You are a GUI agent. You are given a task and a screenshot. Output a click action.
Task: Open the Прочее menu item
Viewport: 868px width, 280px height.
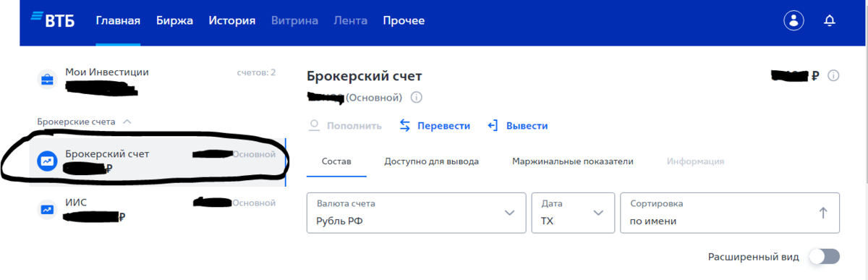[404, 20]
